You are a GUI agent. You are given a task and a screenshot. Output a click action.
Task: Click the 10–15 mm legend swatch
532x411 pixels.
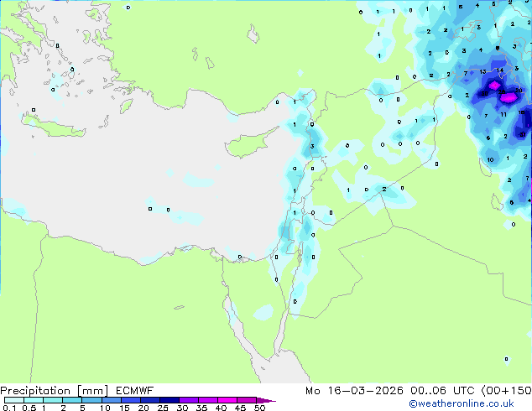pyautogui.click(x=111, y=400)
